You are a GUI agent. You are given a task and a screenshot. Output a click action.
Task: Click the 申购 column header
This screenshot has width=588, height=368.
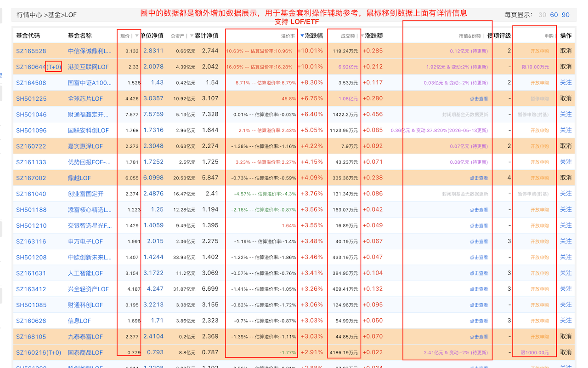click(x=549, y=36)
